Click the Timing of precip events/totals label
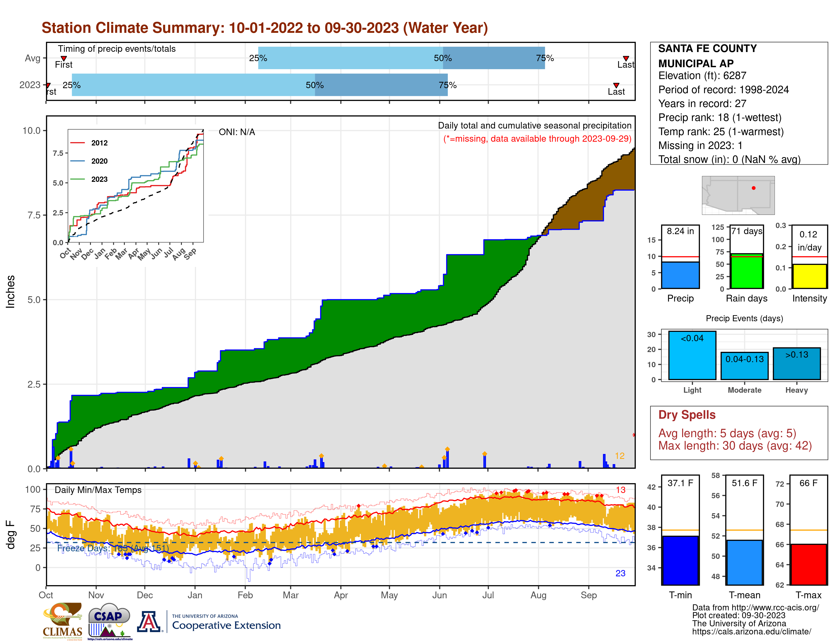Viewport: 834px width, 644px height. tap(117, 49)
